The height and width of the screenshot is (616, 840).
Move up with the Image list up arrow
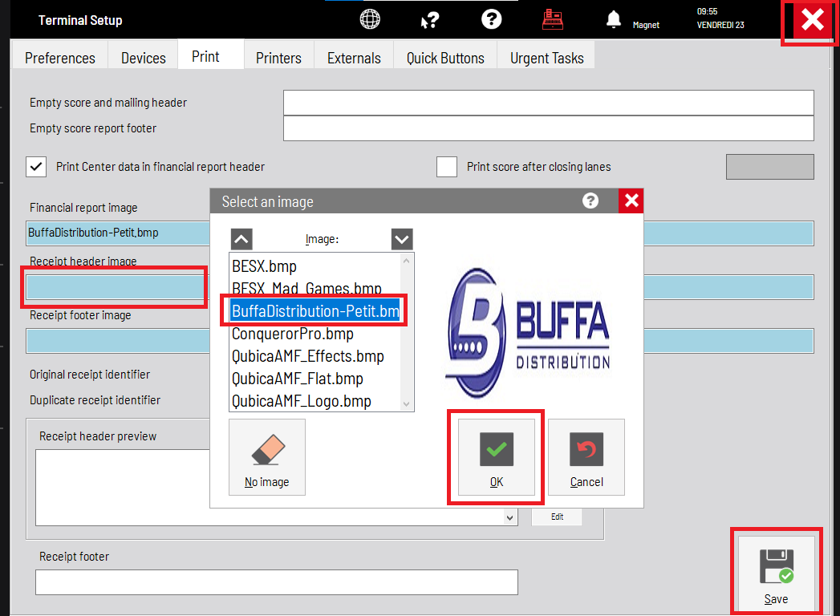click(241, 239)
